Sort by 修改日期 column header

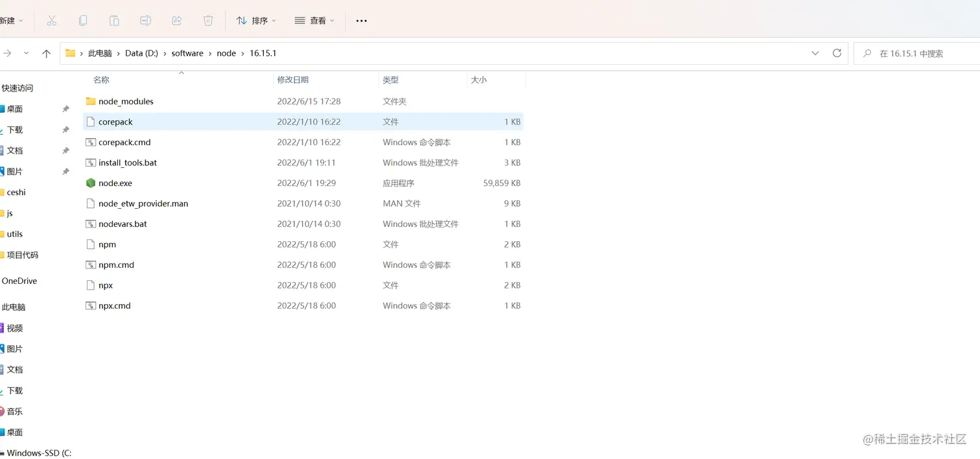coord(293,80)
